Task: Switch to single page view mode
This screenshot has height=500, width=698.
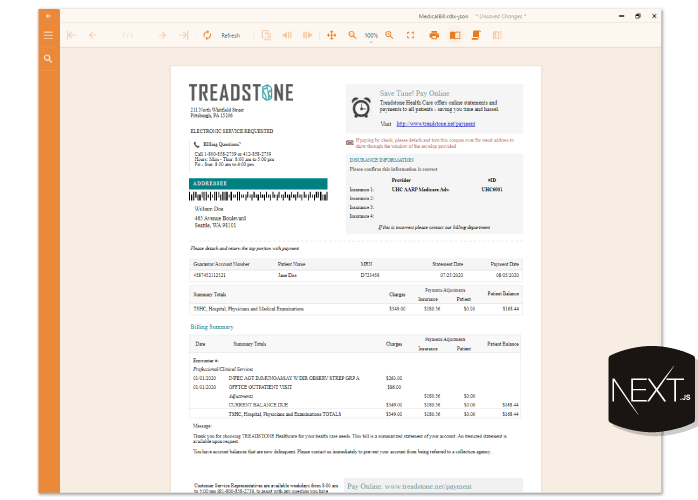Action: (x=455, y=35)
